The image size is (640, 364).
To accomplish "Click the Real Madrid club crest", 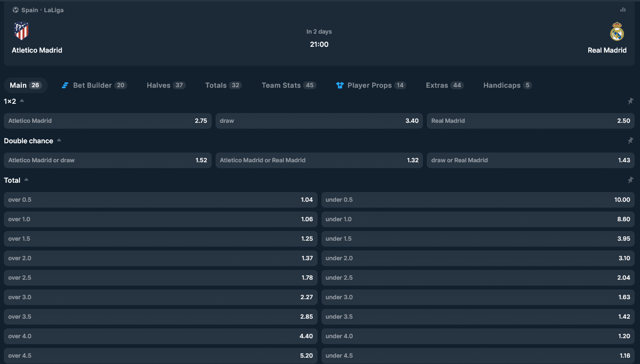I will tap(617, 31).
